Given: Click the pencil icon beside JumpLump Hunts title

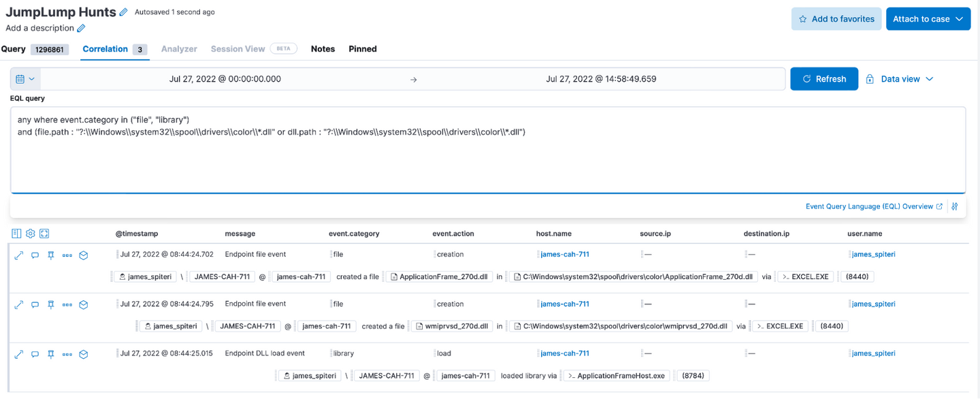Looking at the screenshot, I should coord(123,12).
